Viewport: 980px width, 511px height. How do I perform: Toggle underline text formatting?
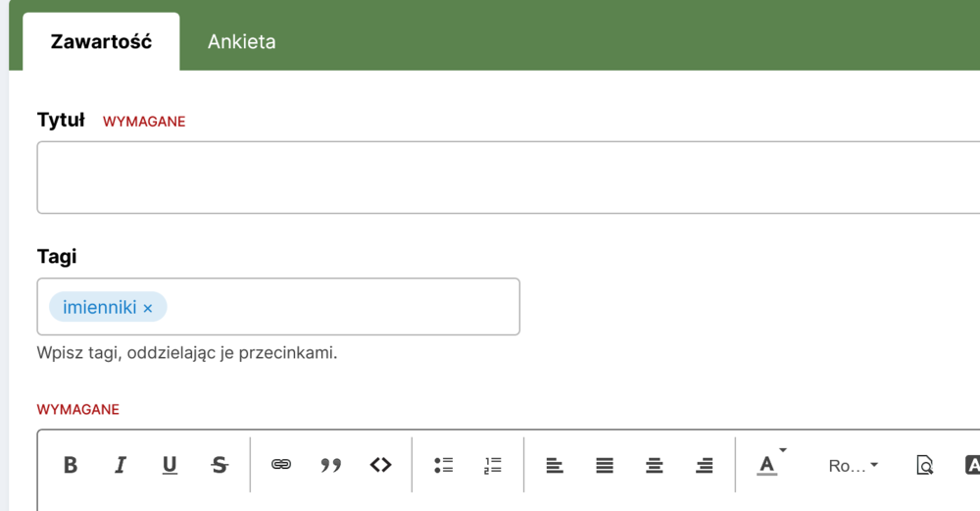click(170, 465)
